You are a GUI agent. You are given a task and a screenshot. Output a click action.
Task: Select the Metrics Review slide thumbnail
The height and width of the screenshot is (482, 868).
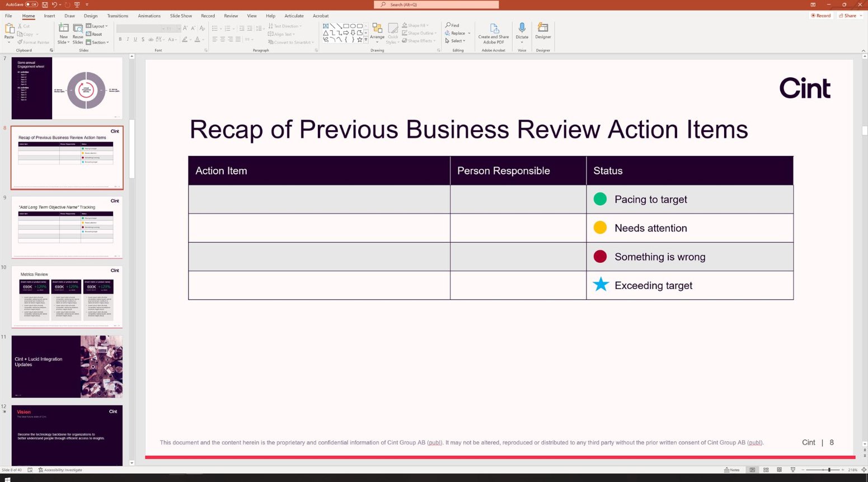click(x=67, y=297)
